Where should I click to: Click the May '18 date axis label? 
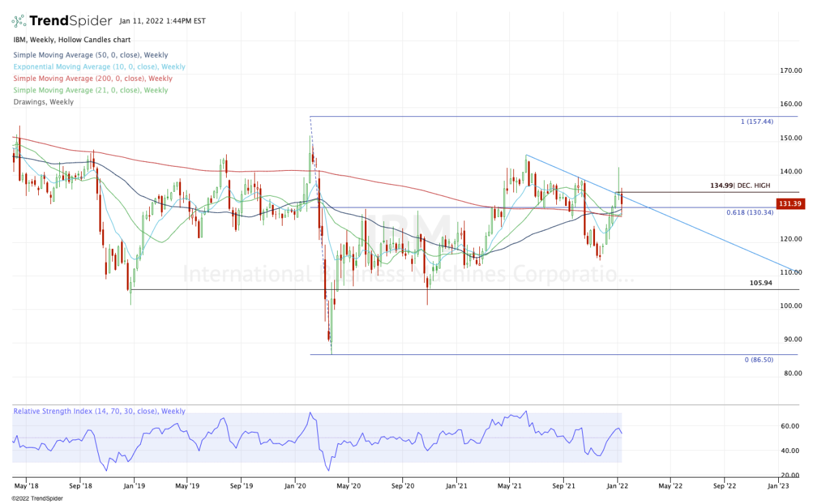pos(25,486)
